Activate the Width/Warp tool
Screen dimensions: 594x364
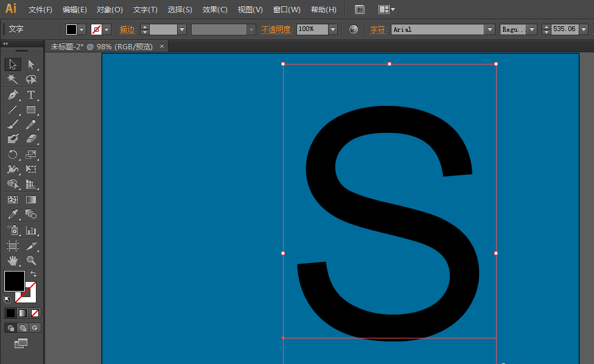[x=13, y=169]
